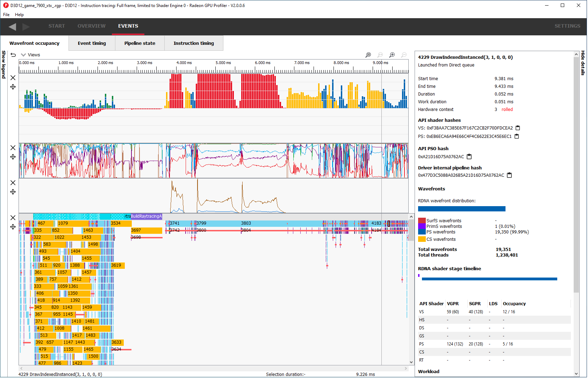This screenshot has height=378, width=588.
Task: Click the forward navigation arrow in toolbar
Action: pos(26,27)
